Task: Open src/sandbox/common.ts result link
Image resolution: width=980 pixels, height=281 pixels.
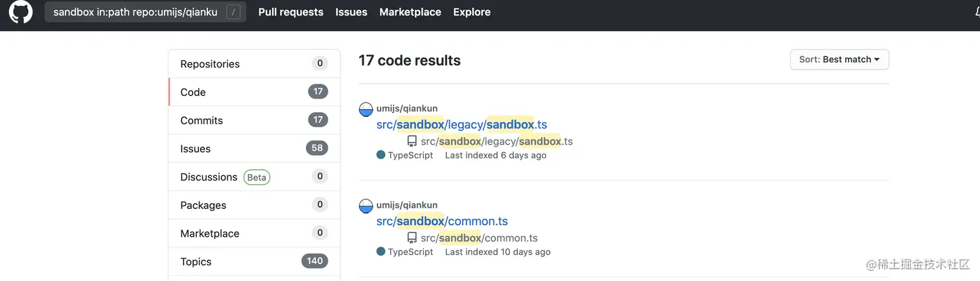Action: 442,221
